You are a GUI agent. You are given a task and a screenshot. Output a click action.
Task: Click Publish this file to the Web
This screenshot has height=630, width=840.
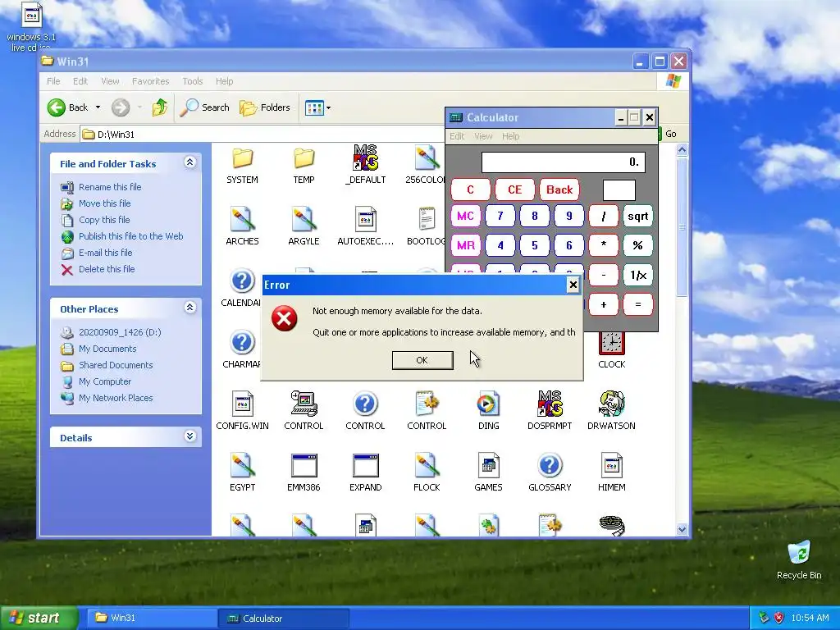pyautogui.click(x=130, y=236)
